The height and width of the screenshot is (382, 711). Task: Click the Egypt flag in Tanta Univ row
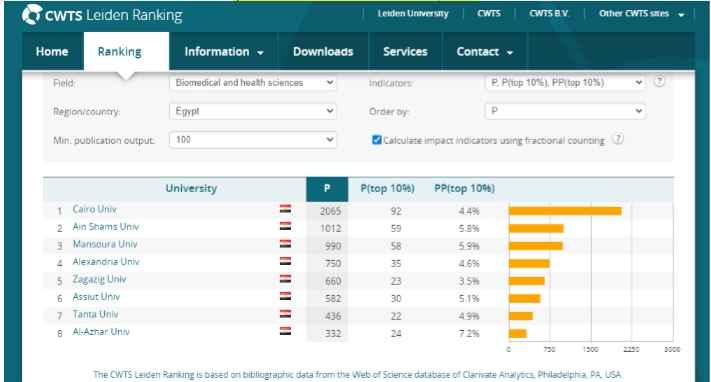click(285, 313)
